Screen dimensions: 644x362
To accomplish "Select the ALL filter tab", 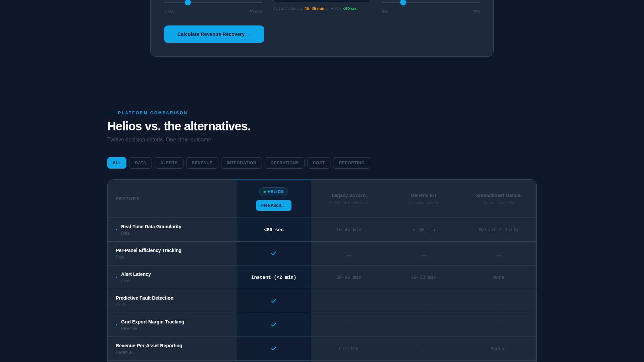I will click(x=117, y=163).
